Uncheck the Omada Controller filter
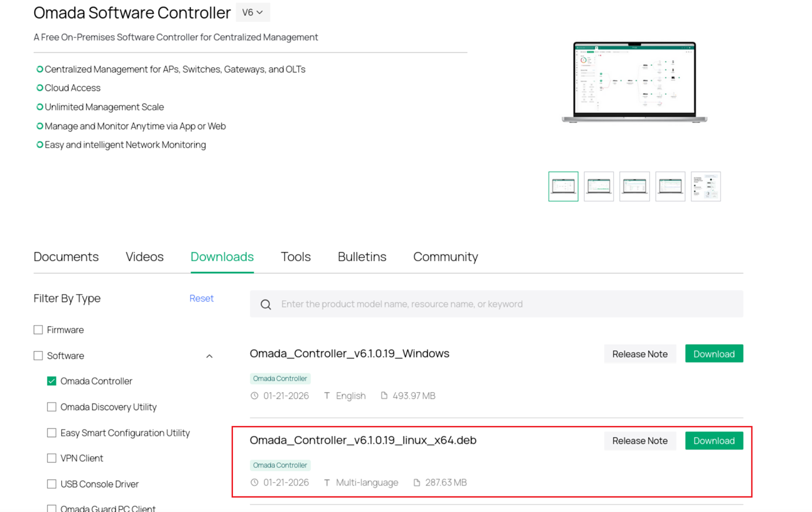 coord(51,381)
